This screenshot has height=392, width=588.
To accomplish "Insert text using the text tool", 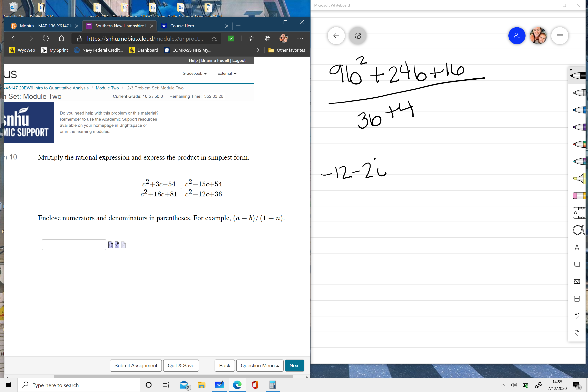I will click(x=577, y=247).
